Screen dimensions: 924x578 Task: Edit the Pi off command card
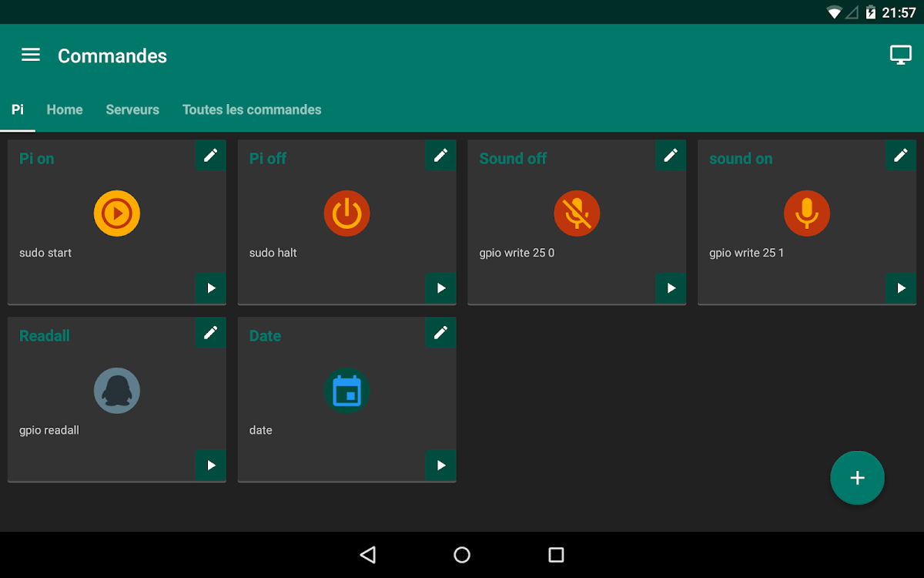[440, 156]
